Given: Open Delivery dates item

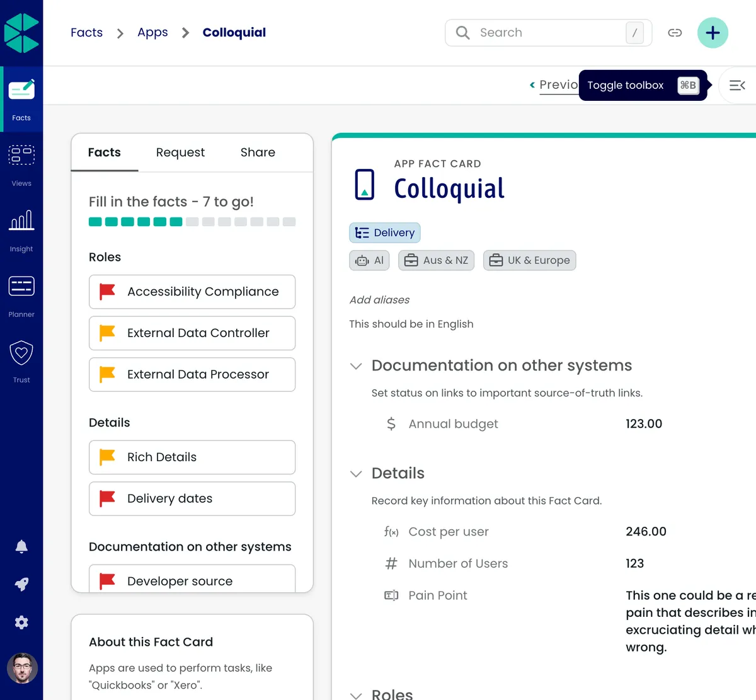Looking at the screenshot, I should point(192,499).
